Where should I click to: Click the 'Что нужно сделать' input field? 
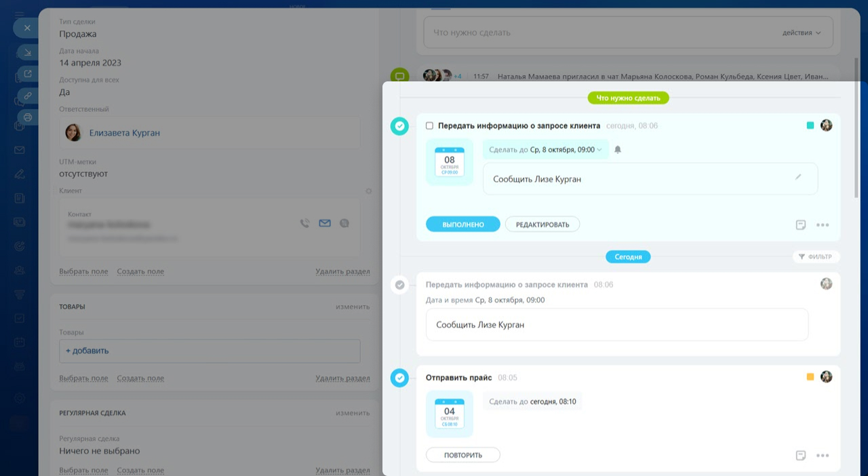pos(597,33)
